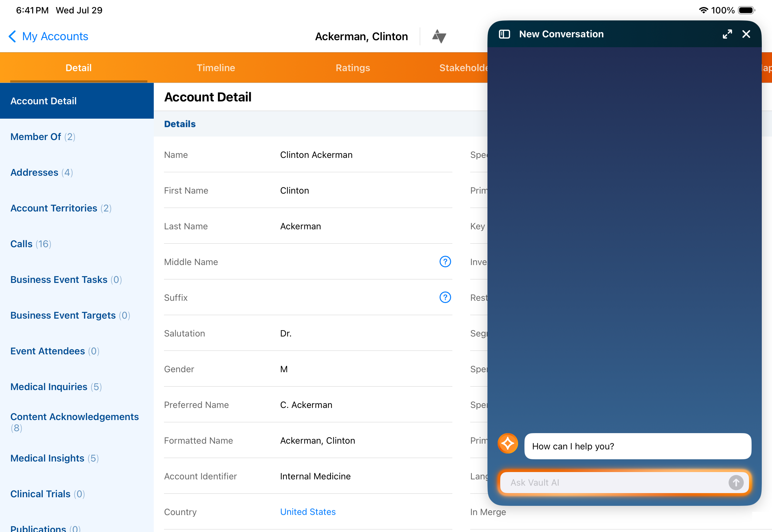
Task: Open Event Attendees section
Action: point(77,351)
